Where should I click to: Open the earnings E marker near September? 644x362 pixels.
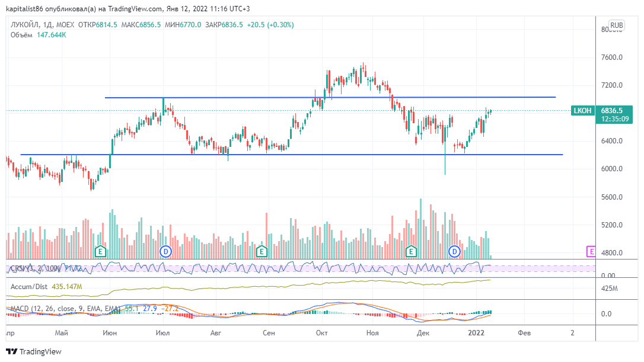pyautogui.click(x=262, y=251)
